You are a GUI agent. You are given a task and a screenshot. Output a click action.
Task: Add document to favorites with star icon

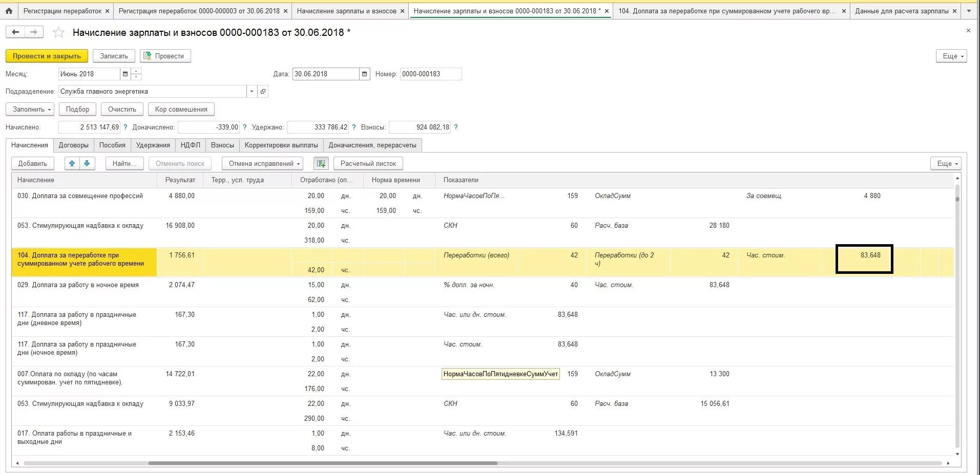[59, 33]
